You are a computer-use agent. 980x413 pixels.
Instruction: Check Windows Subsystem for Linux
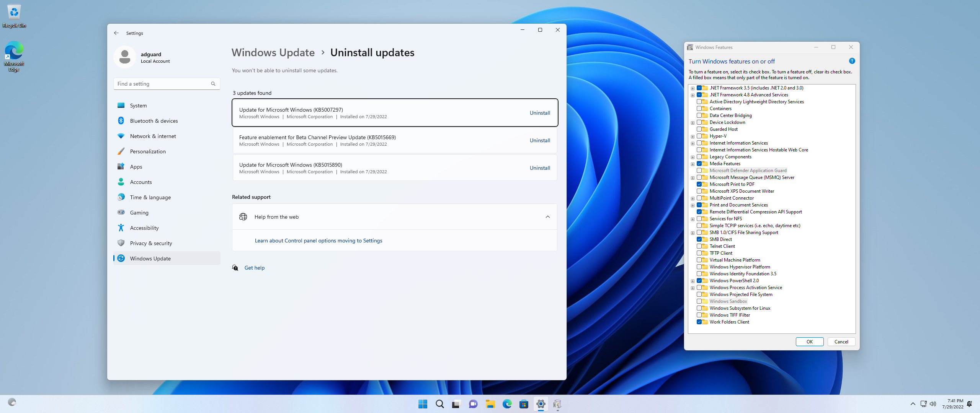(x=699, y=308)
